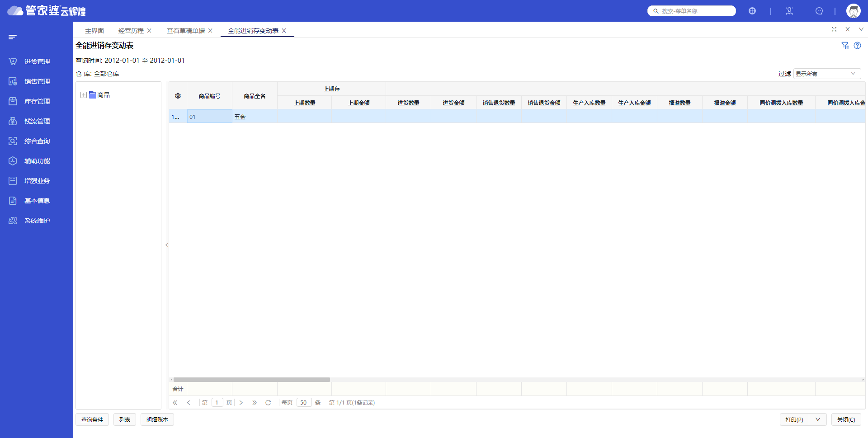The image size is (868, 438).
Task: Switch to the 主界面 tab
Action: (94, 31)
